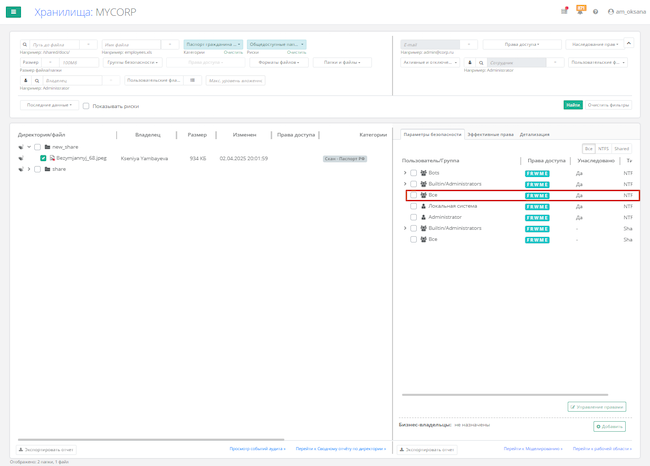The height and width of the screenshot is (466, 650).
Task: Click the magnifier icon beside the owner field
Action: click(37, 80)
